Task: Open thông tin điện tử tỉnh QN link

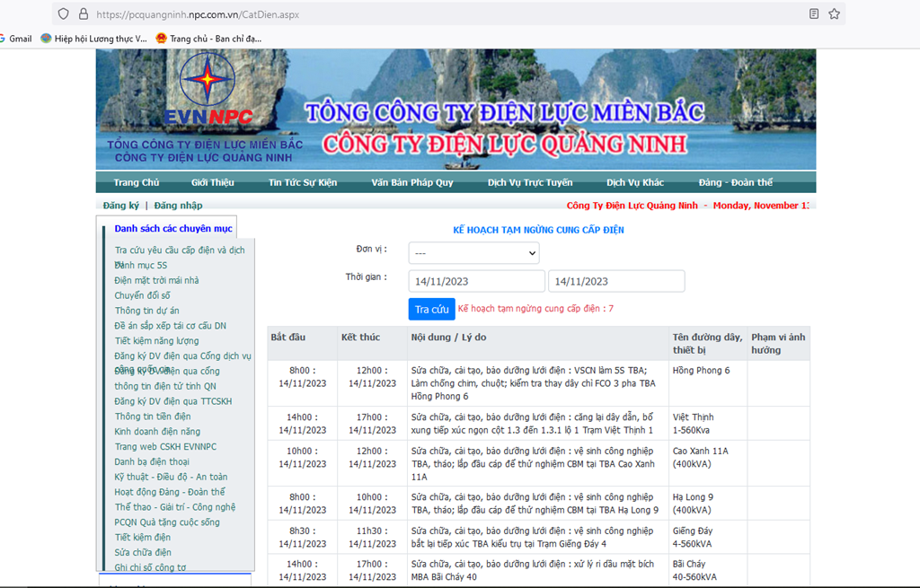Action: pos(165,386)
